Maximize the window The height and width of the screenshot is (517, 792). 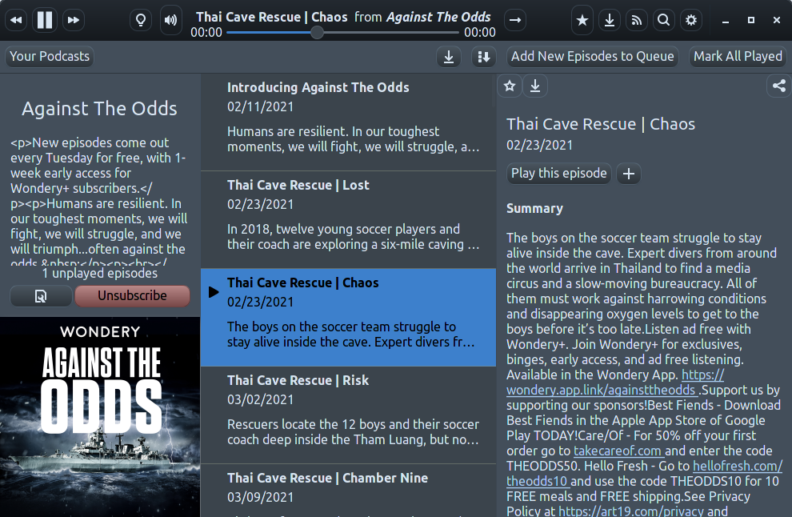(751, 20)
